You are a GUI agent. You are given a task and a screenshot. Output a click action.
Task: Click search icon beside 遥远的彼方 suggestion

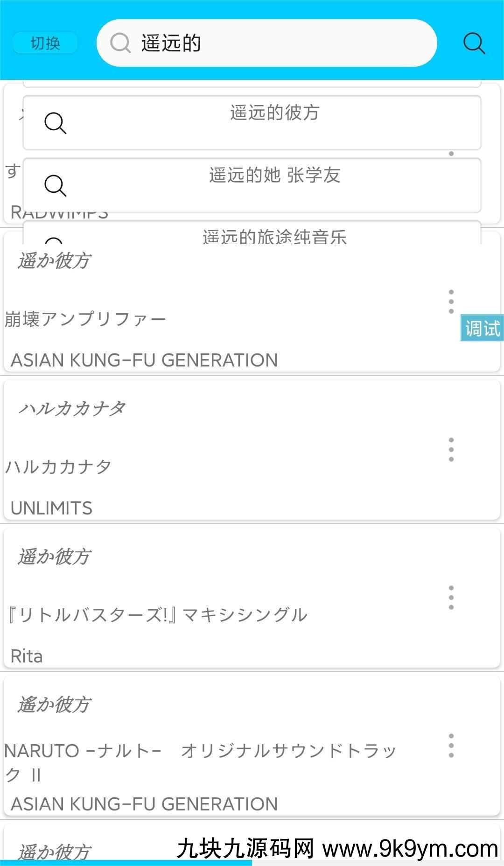(x=55, y=123)
